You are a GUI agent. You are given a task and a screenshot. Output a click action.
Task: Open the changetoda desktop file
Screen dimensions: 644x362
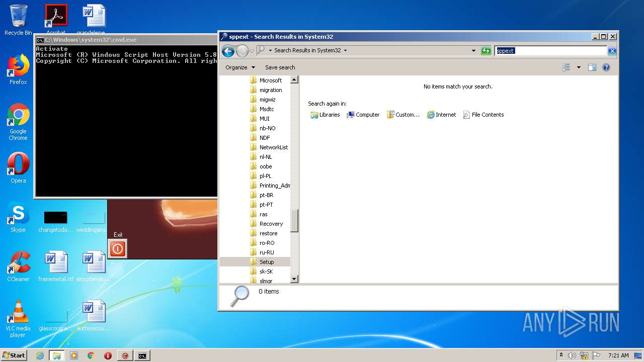tap(56, 221)
